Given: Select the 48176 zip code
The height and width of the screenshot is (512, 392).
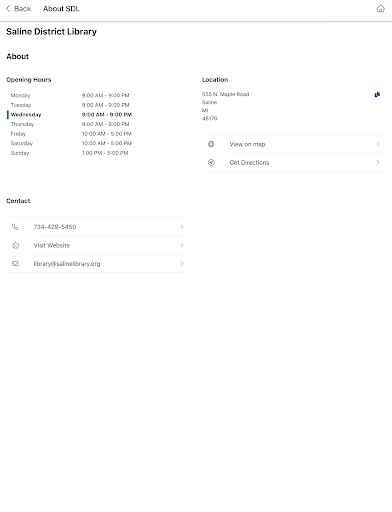Looking at the screenshot, I should (209, 118).
